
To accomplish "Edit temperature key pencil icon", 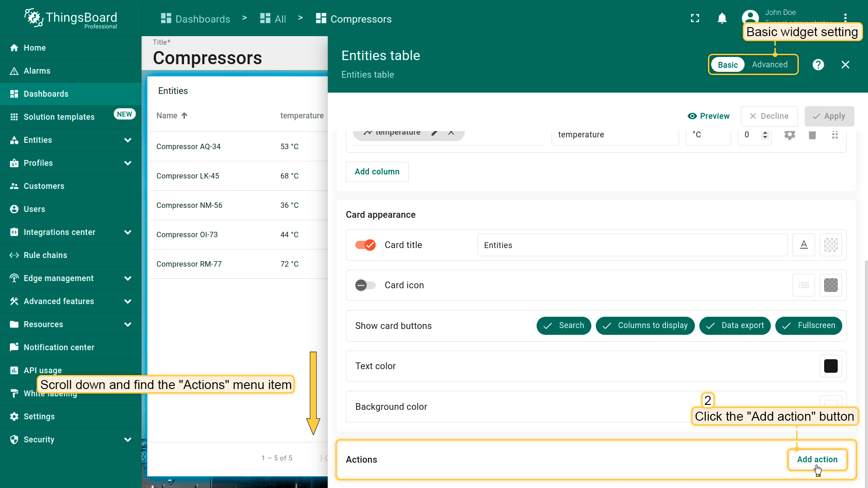I will point(434,132).
